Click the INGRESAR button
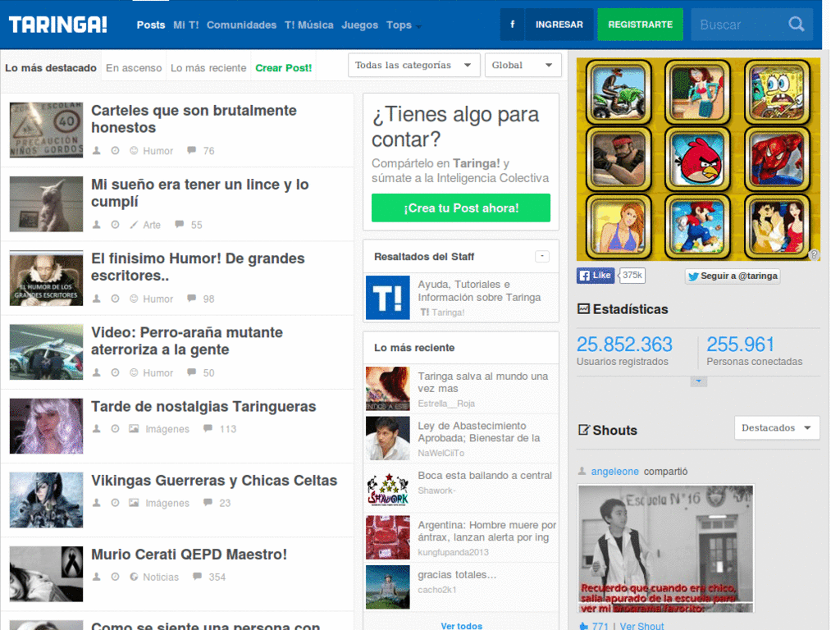The image size is (840, 630). coord(559,25)
